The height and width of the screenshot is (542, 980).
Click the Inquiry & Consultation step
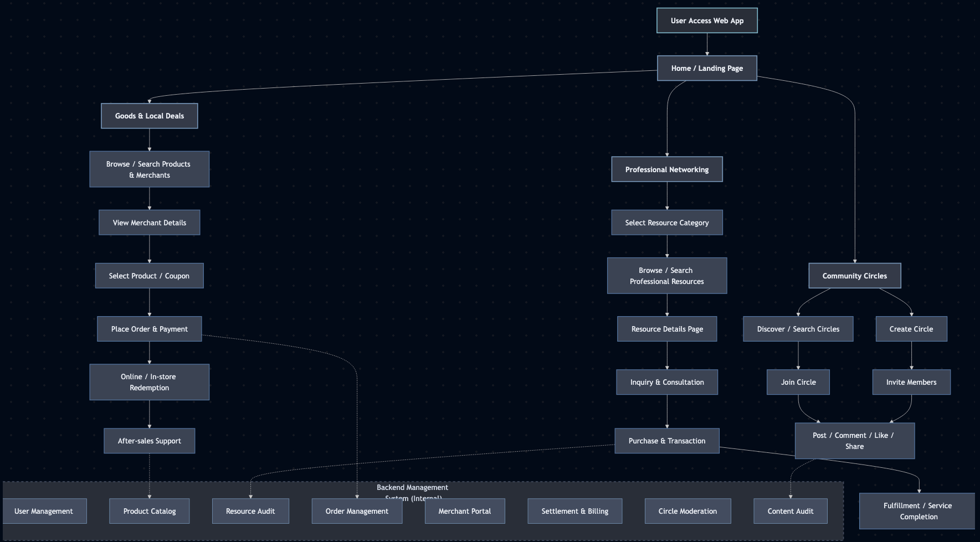[x=667, y=382]
